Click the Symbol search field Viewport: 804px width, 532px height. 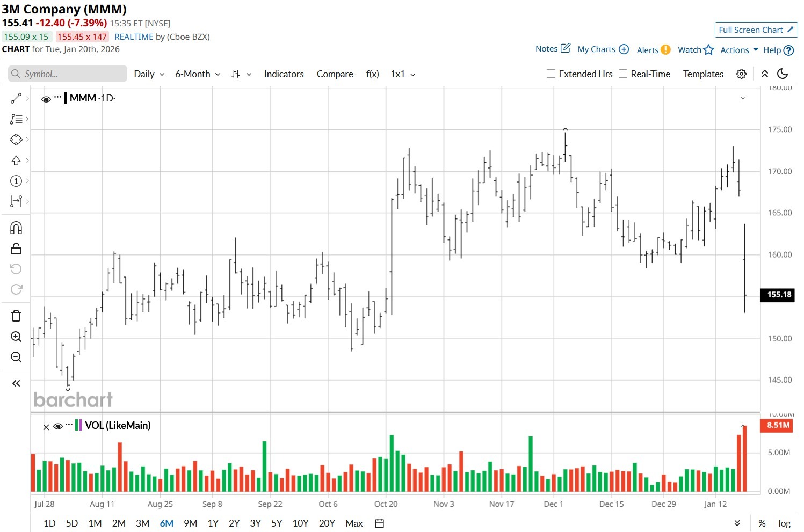(x=68, y=74)
